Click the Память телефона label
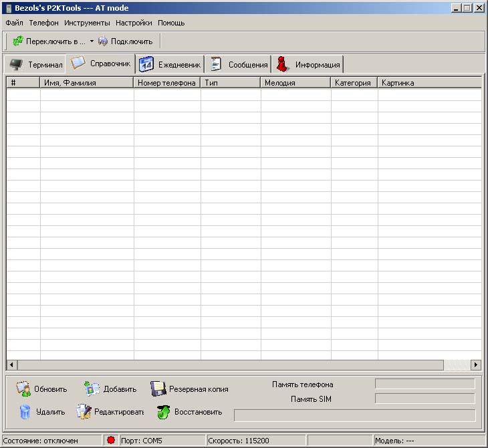Image resolution: width=488 pixels, height=448 pixels. [303, 384]
